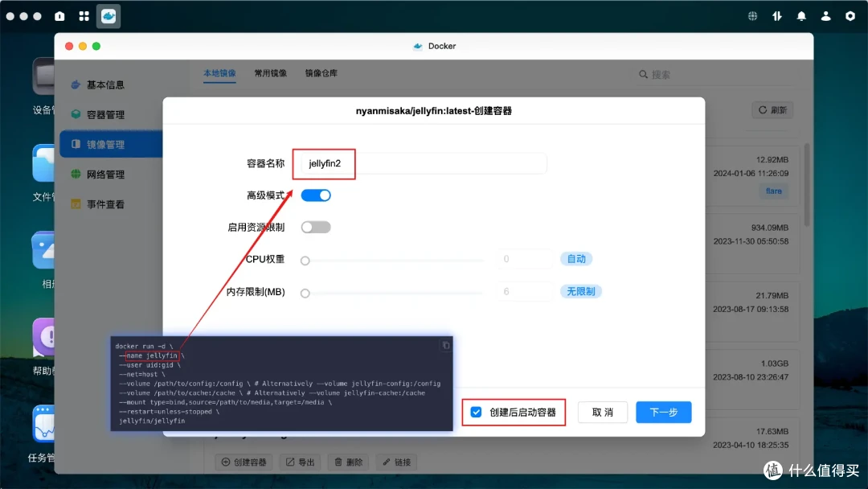Click the image list vertical scrollbar
The image size is (868, 489).
[x=807, y=184]
